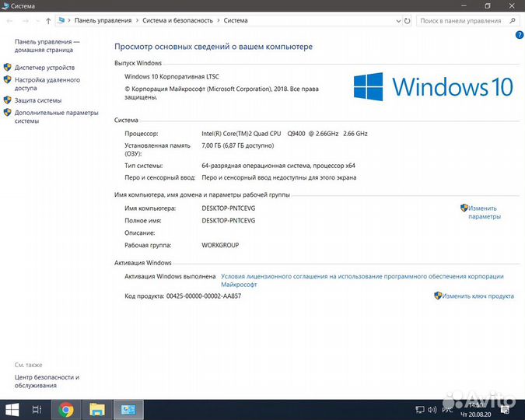
Task: Click the System window taskbar button
Action: [128, 410]
